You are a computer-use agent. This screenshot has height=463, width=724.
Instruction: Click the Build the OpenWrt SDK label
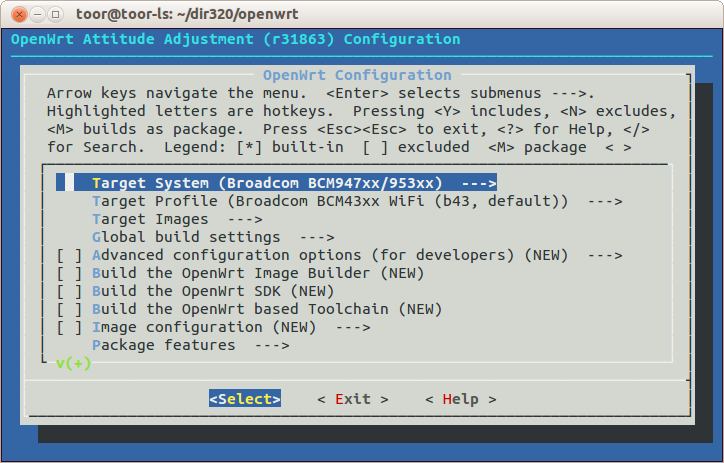(x=213, y=291)
